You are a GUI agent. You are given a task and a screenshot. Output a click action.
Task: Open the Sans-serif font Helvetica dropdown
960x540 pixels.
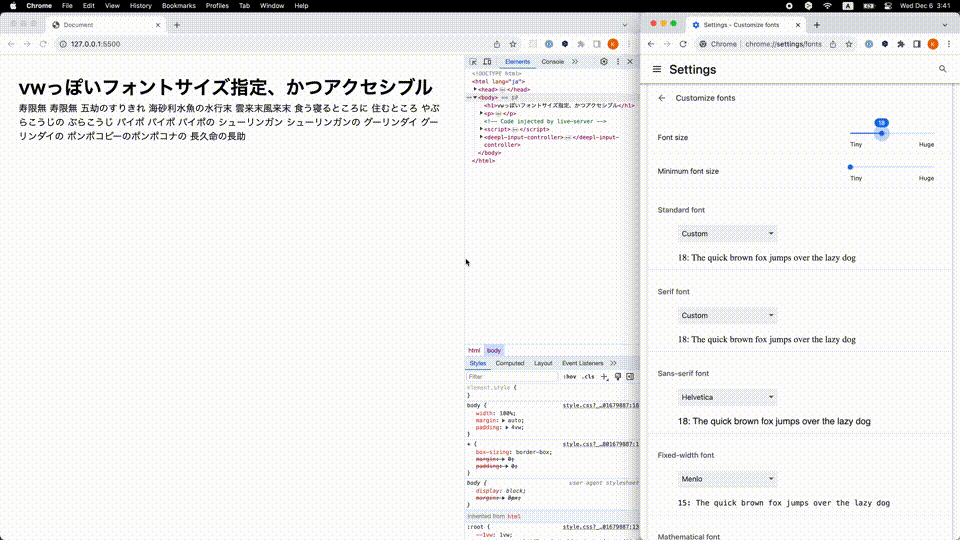click(x=727, y=397)
